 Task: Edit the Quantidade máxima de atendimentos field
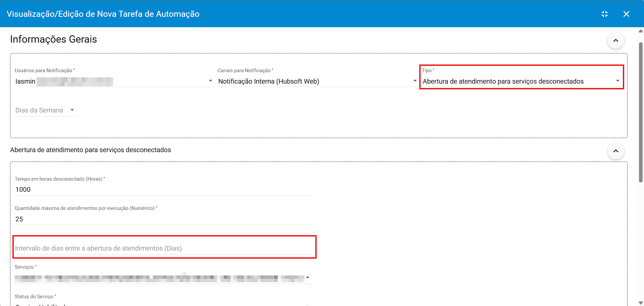pos(163,219)
